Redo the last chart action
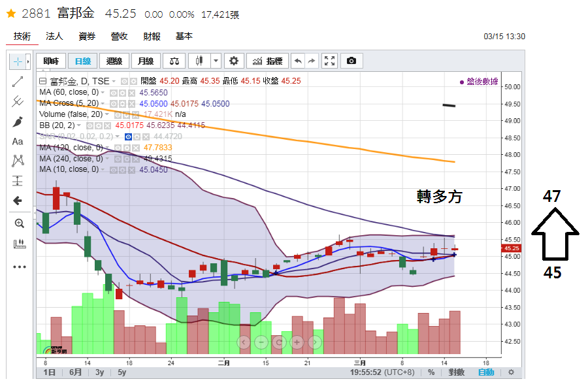588x392 pixels. [x=312, y=61]
